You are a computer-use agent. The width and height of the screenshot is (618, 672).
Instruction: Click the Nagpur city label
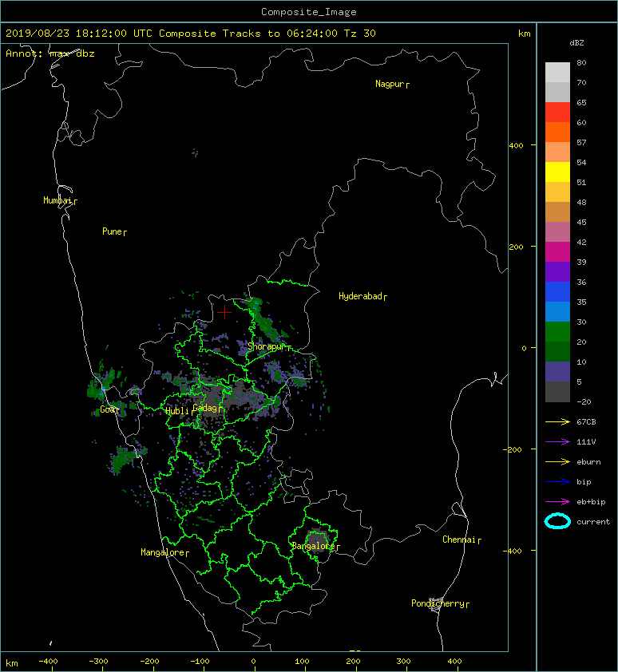(x=390, y=84)
